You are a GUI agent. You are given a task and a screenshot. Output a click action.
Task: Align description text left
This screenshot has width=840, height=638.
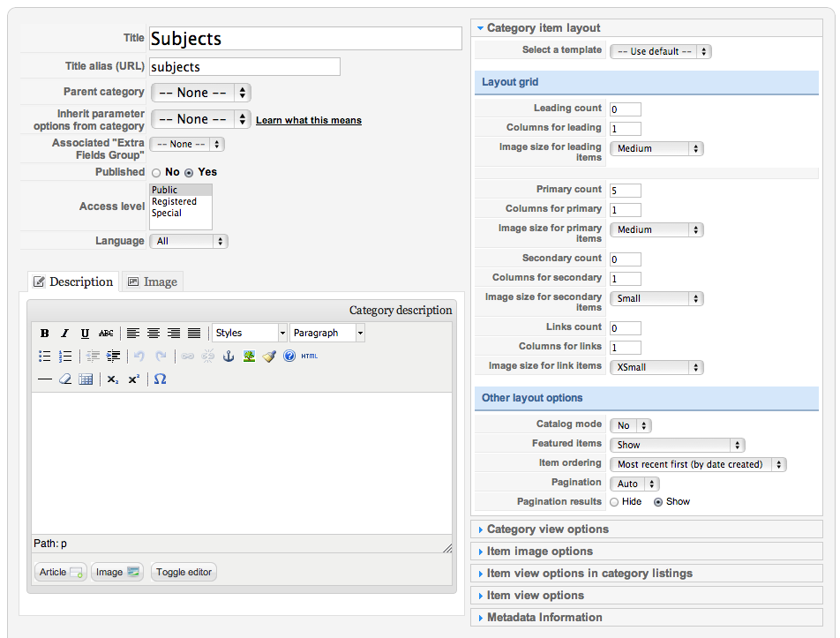click(133, 334)
